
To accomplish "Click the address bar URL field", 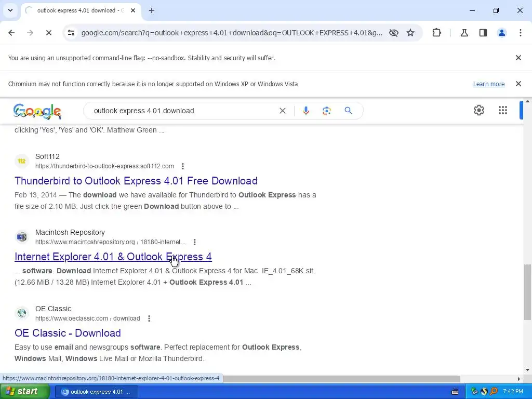I will point(232,33).
